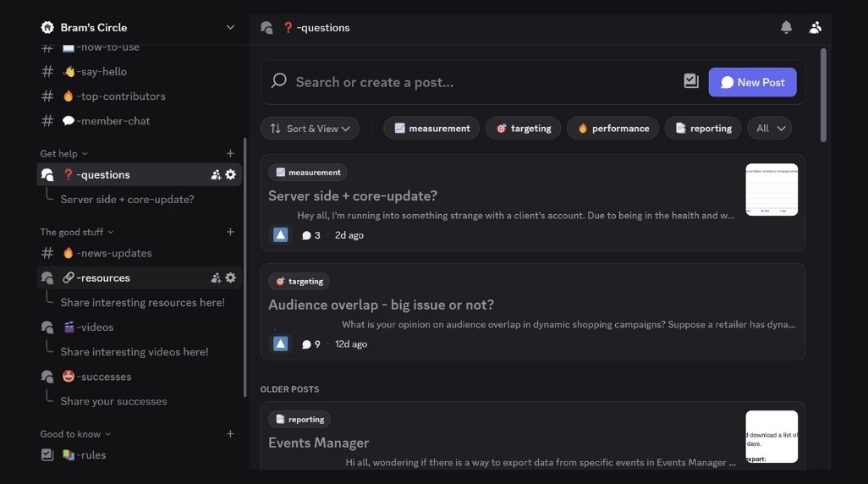Open Audience overlap - big issue or not? post

click(x=381, y=305)
